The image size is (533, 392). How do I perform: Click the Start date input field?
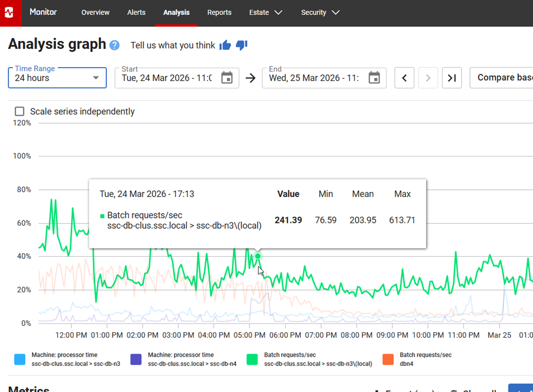[x=167, y=78]
